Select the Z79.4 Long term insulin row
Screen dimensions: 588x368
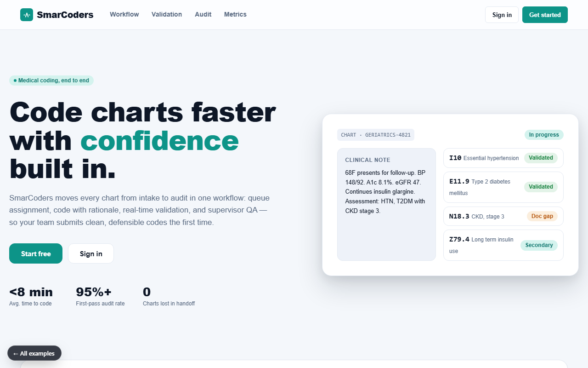point(503,245)
